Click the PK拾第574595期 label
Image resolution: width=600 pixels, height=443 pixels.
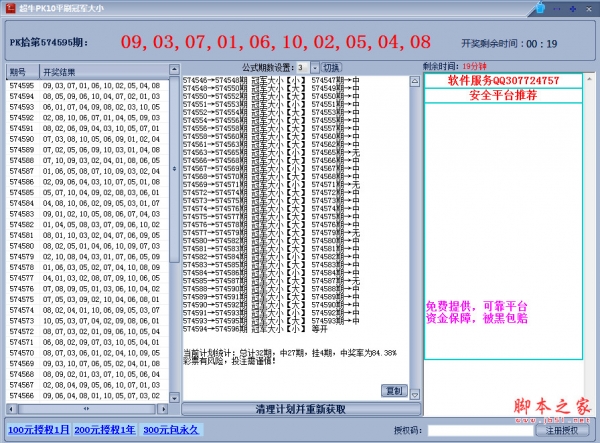pyautogui.click(x=49, y=42)
